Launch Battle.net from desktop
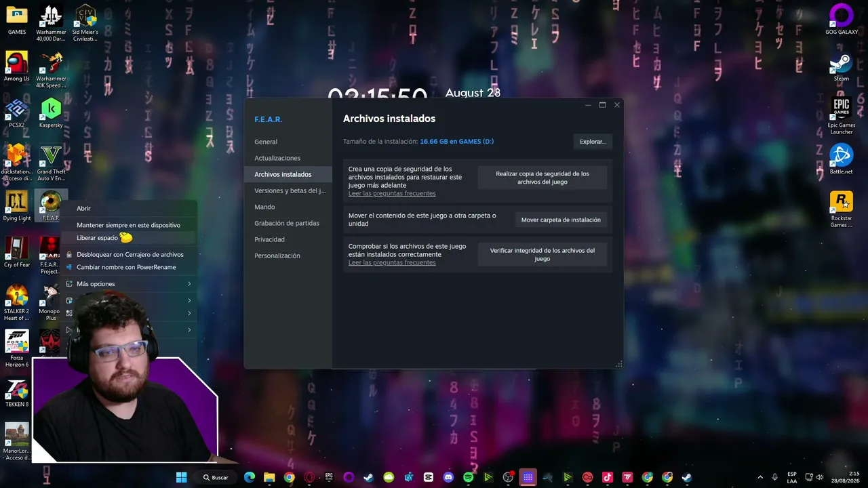The width and height of the screenshot is (868, 488). point(842,159)
